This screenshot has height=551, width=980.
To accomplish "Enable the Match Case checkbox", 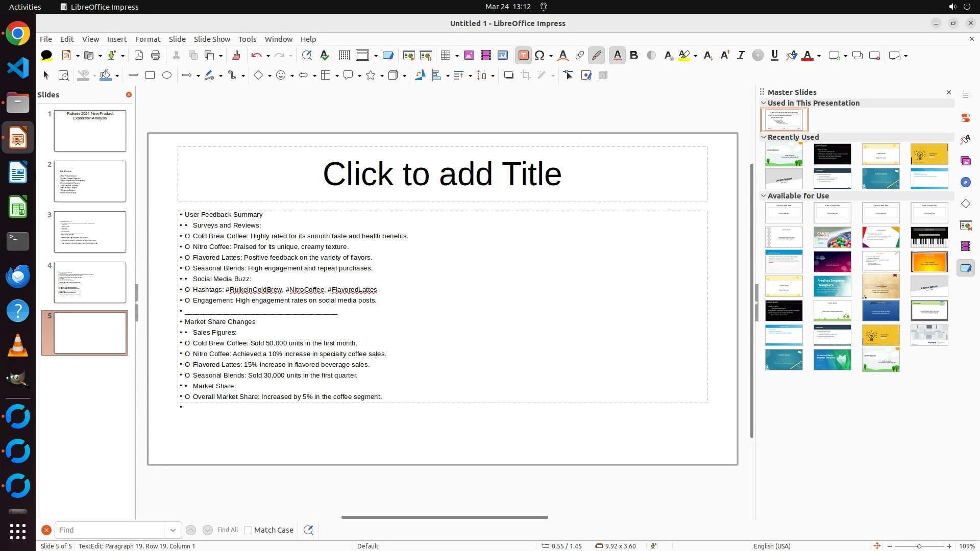I will click(248, 530).
